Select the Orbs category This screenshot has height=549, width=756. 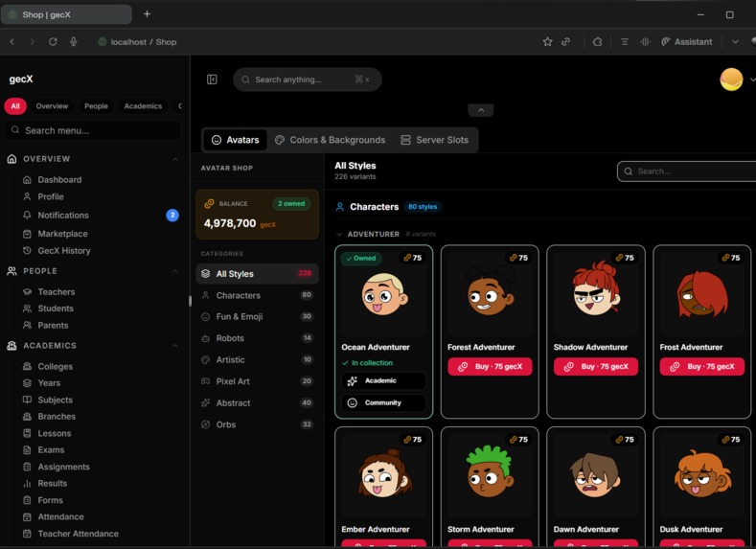(257, 424)
